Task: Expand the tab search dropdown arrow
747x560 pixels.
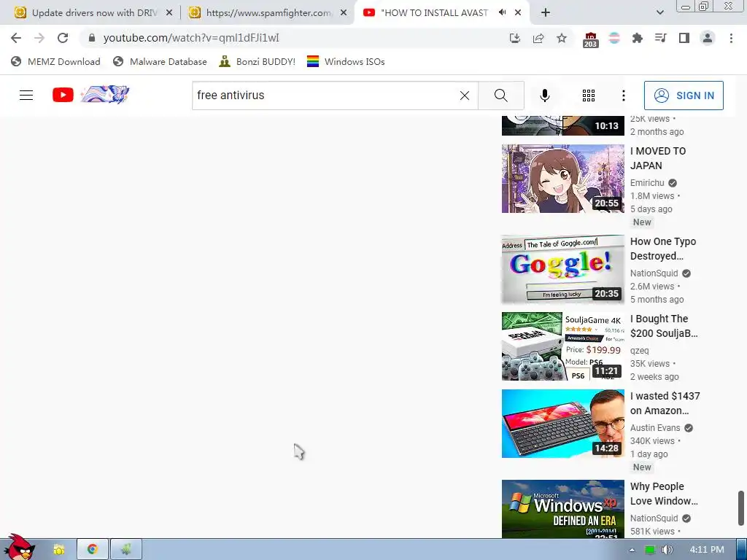Action: 659,12
